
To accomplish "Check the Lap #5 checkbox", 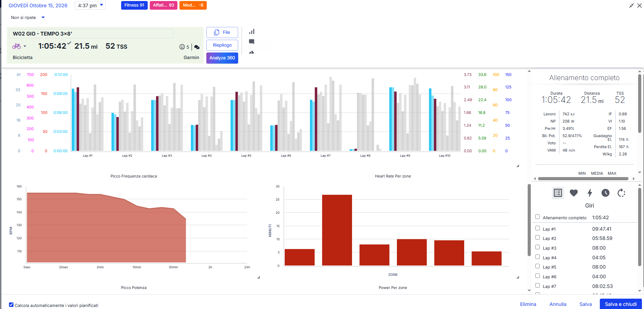I will tap(537, 266).
